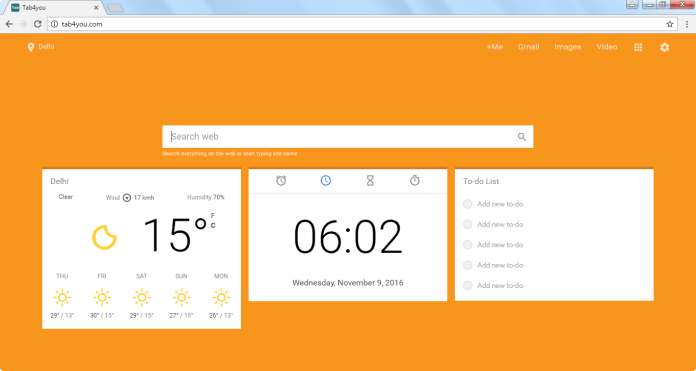Select Thursday's sun forecast icon
The height and width of the screenshot is (371, 696).
point(62,297)
